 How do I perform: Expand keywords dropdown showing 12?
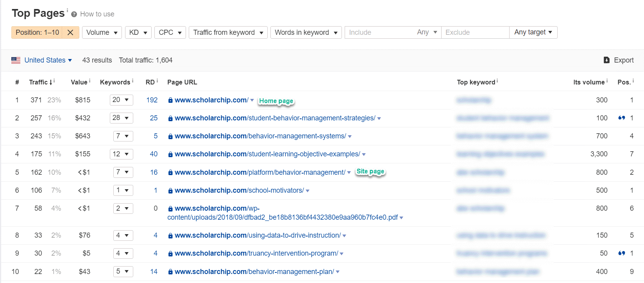122,154
